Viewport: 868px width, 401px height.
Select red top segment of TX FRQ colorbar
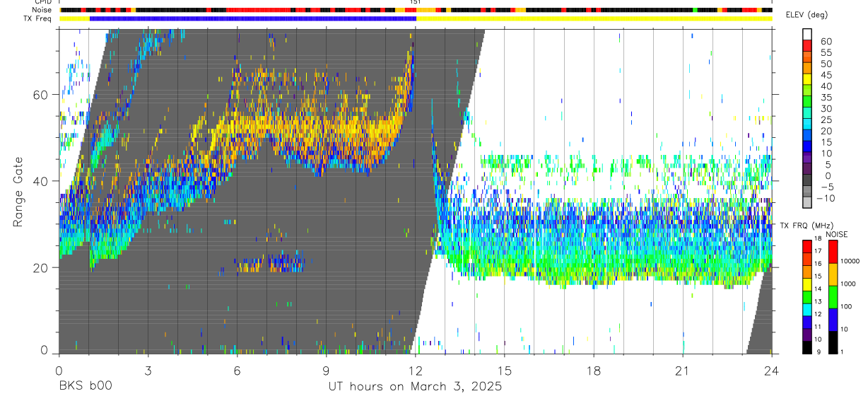pos(807,245)
